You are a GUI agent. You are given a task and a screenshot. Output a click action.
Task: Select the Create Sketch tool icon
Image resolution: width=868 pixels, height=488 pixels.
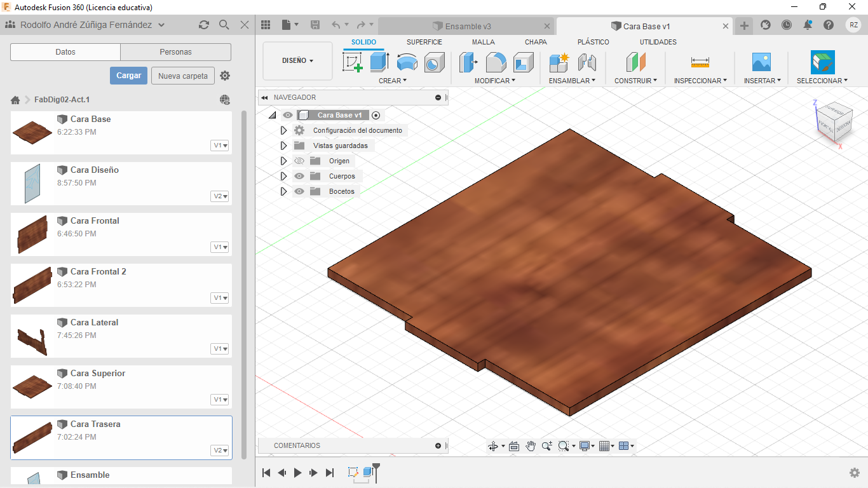353,62
